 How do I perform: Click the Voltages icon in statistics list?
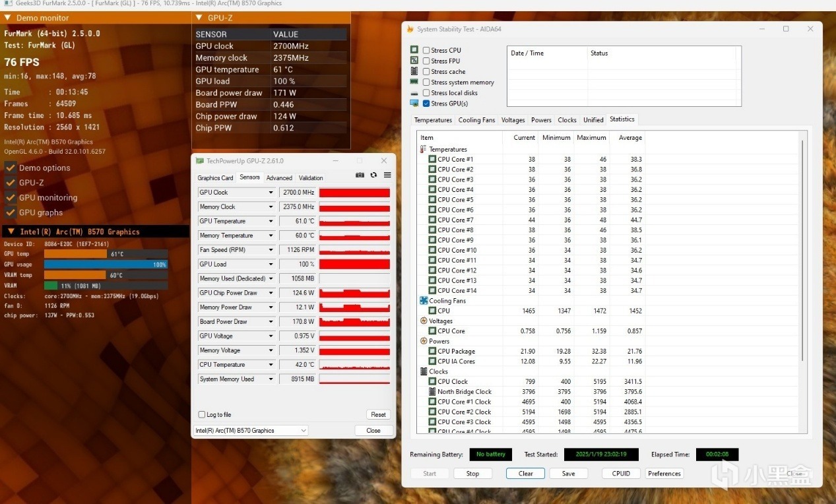coord(424,321)
